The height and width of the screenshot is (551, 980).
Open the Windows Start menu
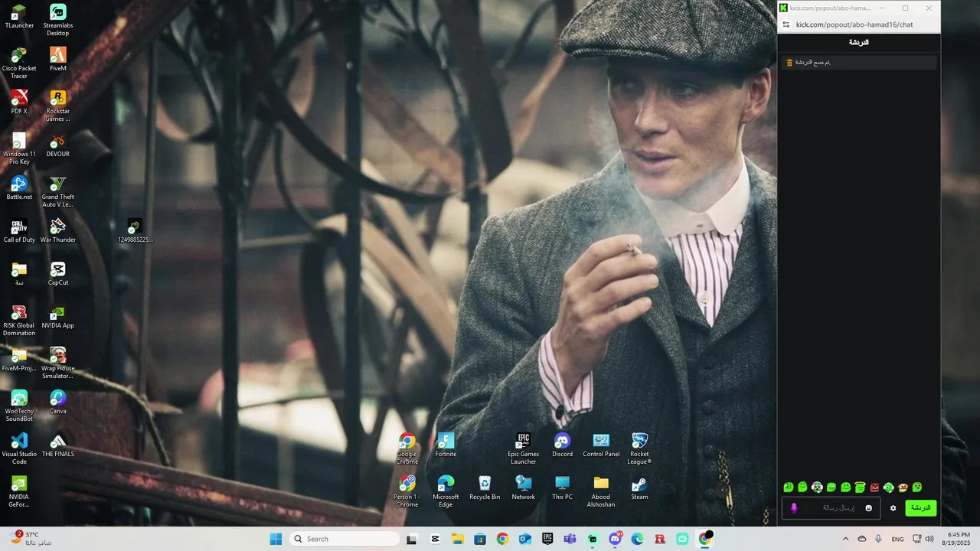click(x=276, y=539)
